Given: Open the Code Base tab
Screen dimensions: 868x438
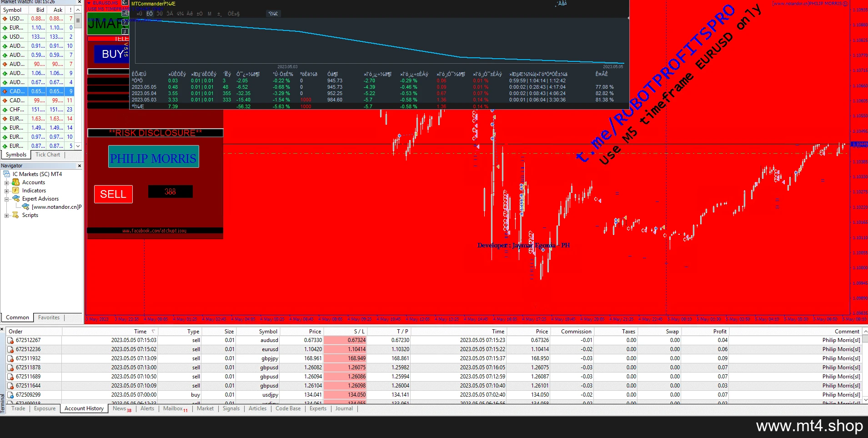Looking at the screenshot, I should (288, 408).
